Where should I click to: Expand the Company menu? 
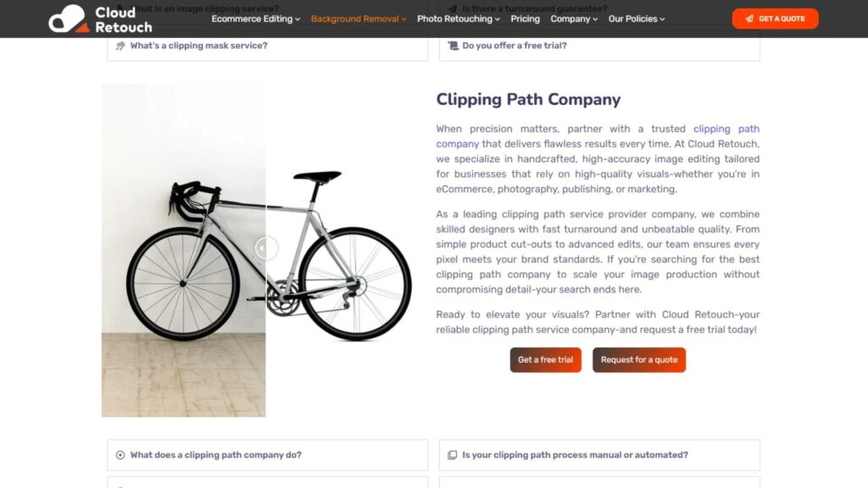574,19
